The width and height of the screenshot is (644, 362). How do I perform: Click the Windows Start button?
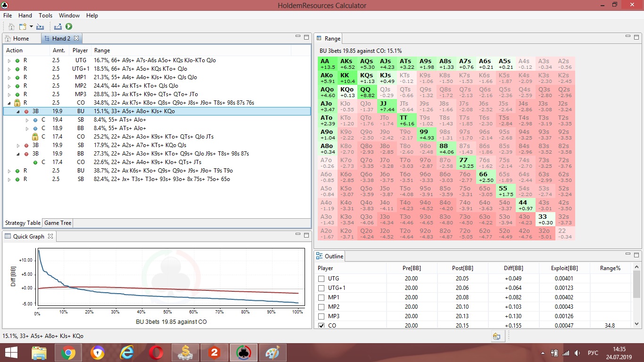[x=11, y=353]
